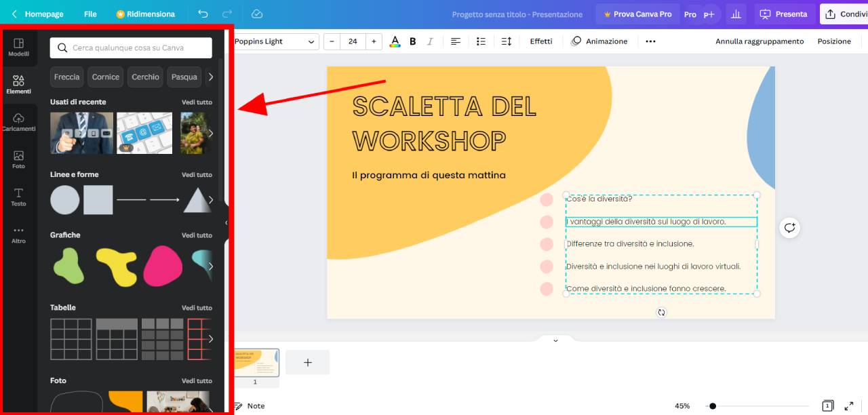
Task: Toggle bold formatting on the selected text
Action: pos(412,41)
